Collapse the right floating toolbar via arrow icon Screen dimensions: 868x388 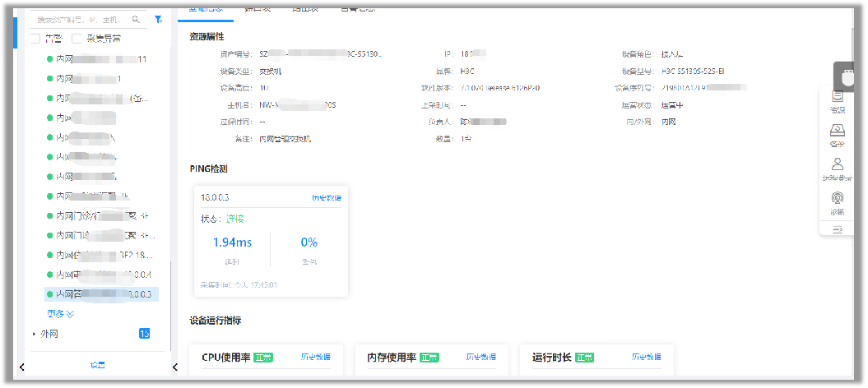(837, 230)
